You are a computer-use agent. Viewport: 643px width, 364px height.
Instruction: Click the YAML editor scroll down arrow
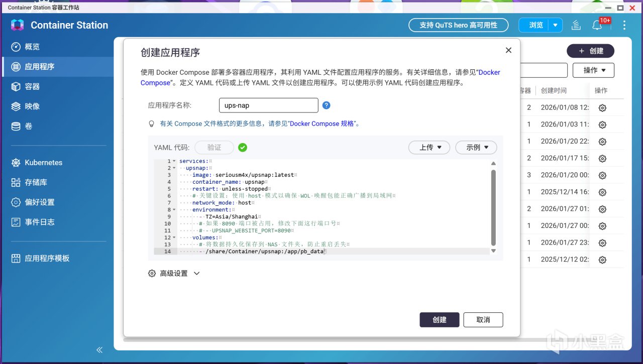(493, 251)
